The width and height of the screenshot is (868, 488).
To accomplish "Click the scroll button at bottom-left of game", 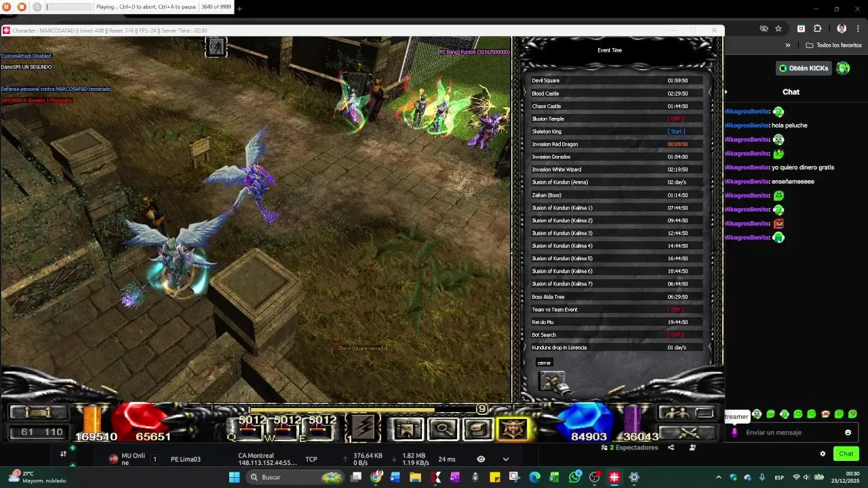I will coord(39,412).
